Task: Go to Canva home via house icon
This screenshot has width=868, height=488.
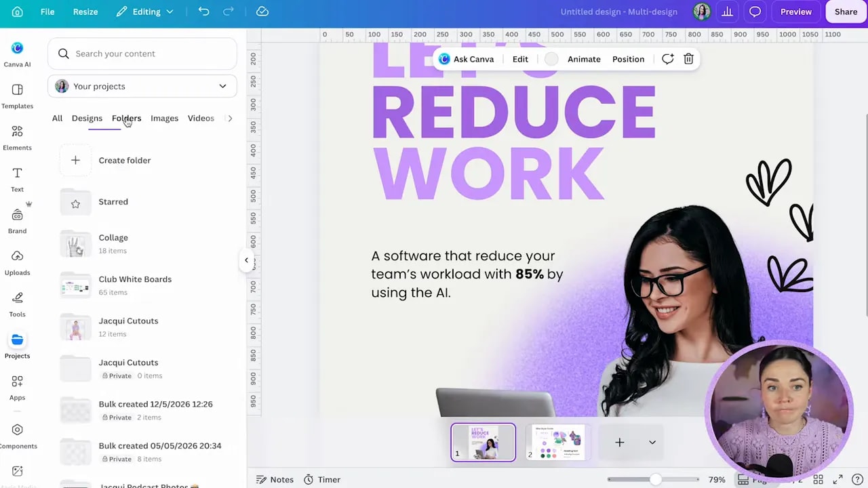Action: [18, 12]
